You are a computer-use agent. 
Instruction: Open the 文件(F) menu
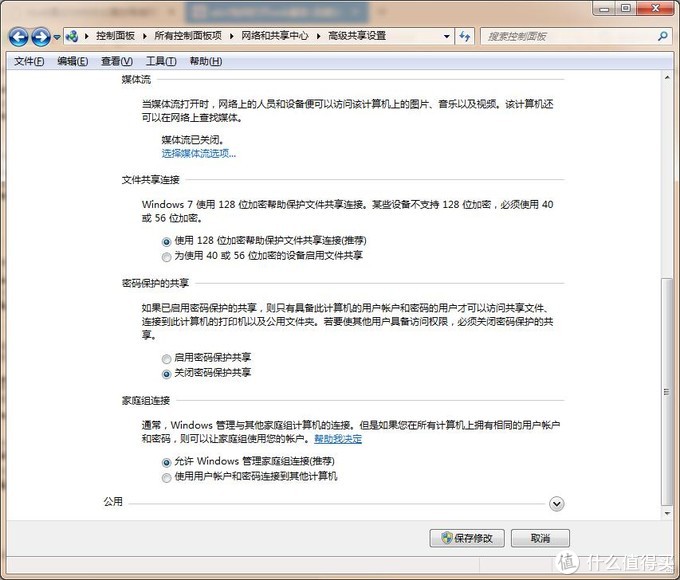coord(29,61)
